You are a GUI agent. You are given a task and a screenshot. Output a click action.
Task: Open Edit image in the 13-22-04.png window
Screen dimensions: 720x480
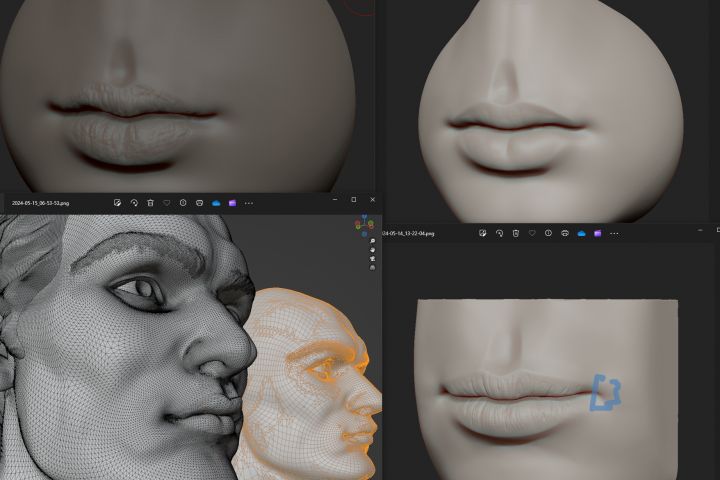[483, 233]
